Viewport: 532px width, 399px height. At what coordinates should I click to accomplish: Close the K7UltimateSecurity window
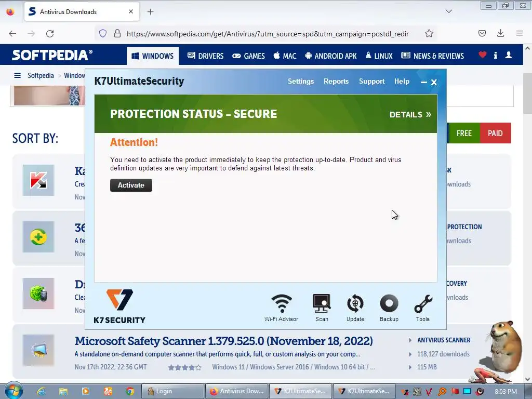click(434, 82)
